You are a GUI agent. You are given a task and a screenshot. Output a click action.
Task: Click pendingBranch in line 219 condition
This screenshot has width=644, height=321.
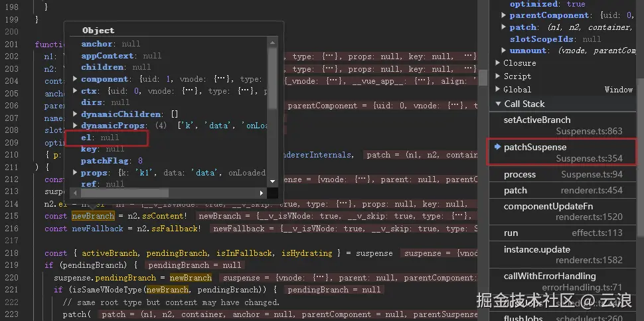(94, 265)
